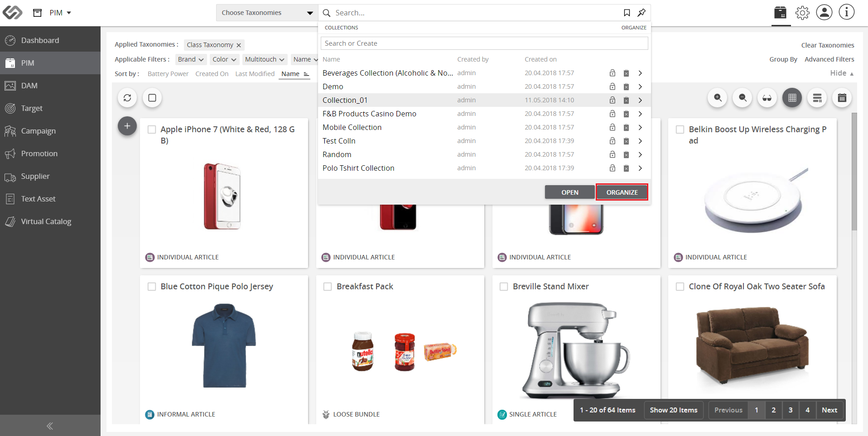This screenshot has height=436, width=868.
Task: Expand the Multitouch filter dropdown
Action: pos(265,59)
